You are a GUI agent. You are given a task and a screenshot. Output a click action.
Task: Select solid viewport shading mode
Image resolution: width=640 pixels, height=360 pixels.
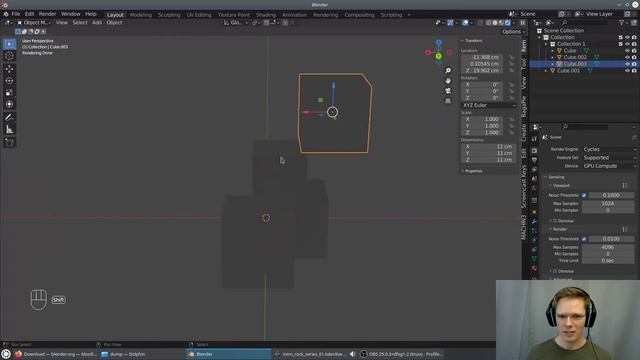[495, 23]
